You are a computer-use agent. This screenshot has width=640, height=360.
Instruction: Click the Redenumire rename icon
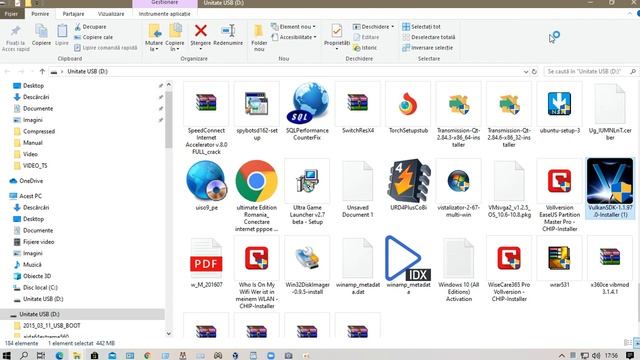tap(228, 31)
